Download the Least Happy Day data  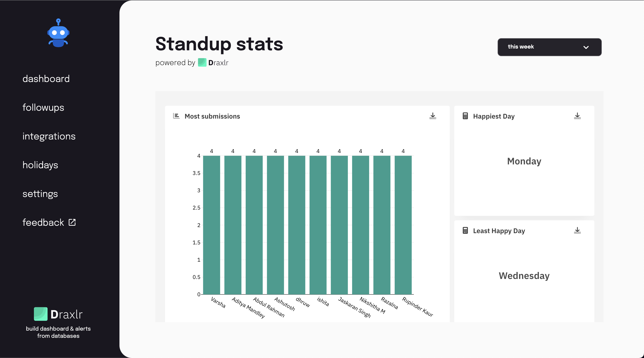coord(577,230)
